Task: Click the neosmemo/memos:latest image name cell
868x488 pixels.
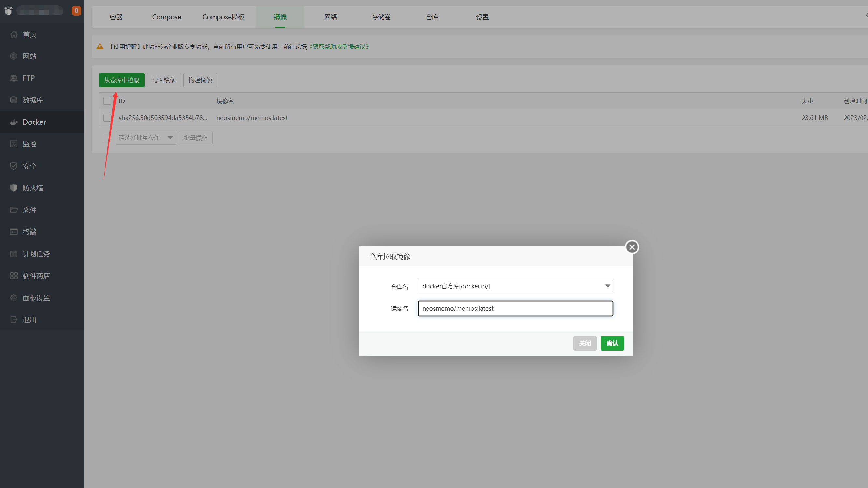Action: click(252, 118)
